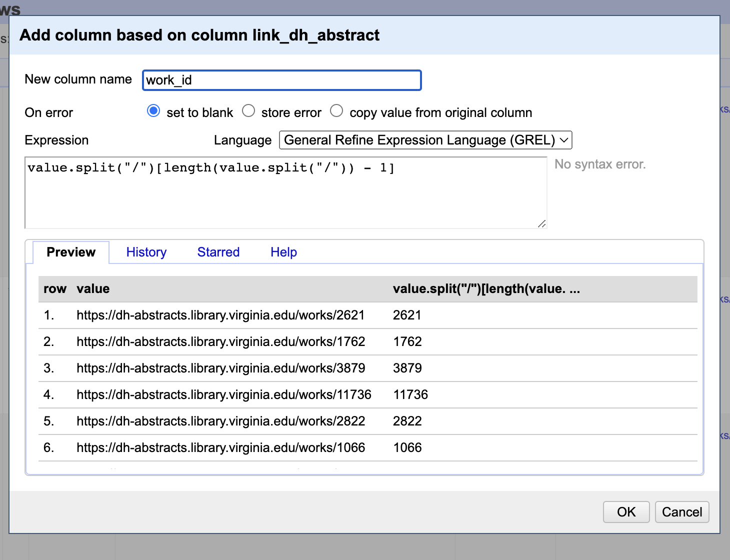Image resolution: width=730 pixels, height=560 pixels.
Task: Select the 'set to blank' radio option
Action: click(153, 111)
